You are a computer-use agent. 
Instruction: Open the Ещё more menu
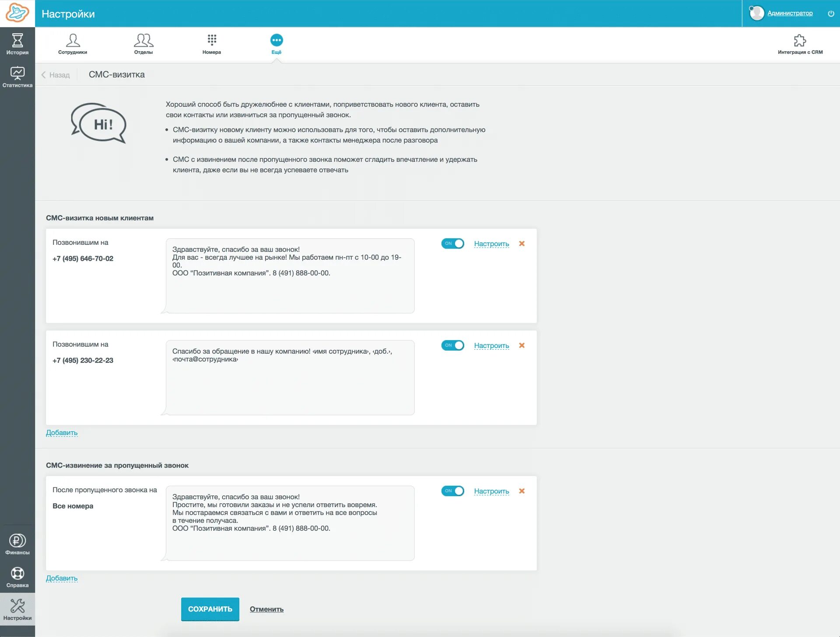tap(276, 44)
